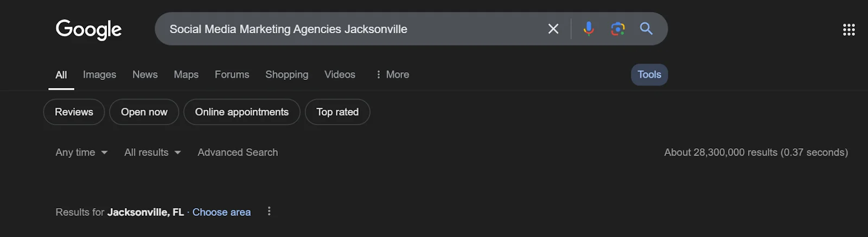Submit search with the magnifying glass icon
The image size is (868, 237).
coord(646,29)
